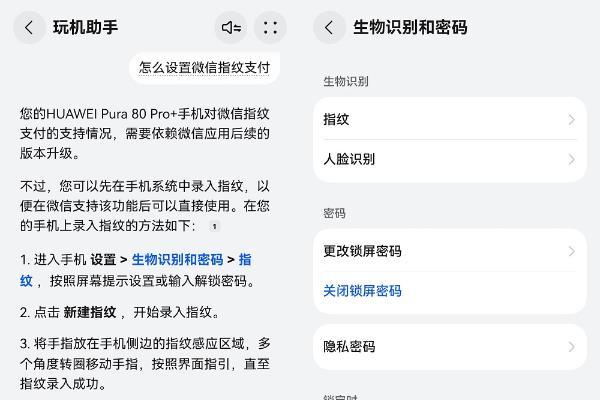Go back from the 玩机助手 screen
Screen dimensions: 600x400
point(29,28)
